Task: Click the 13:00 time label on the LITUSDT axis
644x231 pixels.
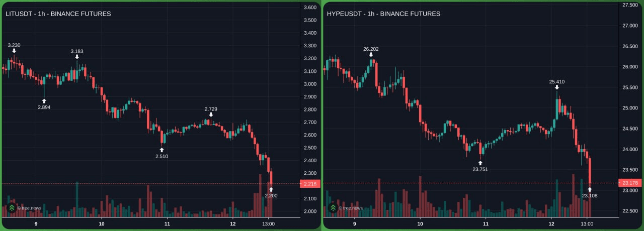Action: (269, 224)
